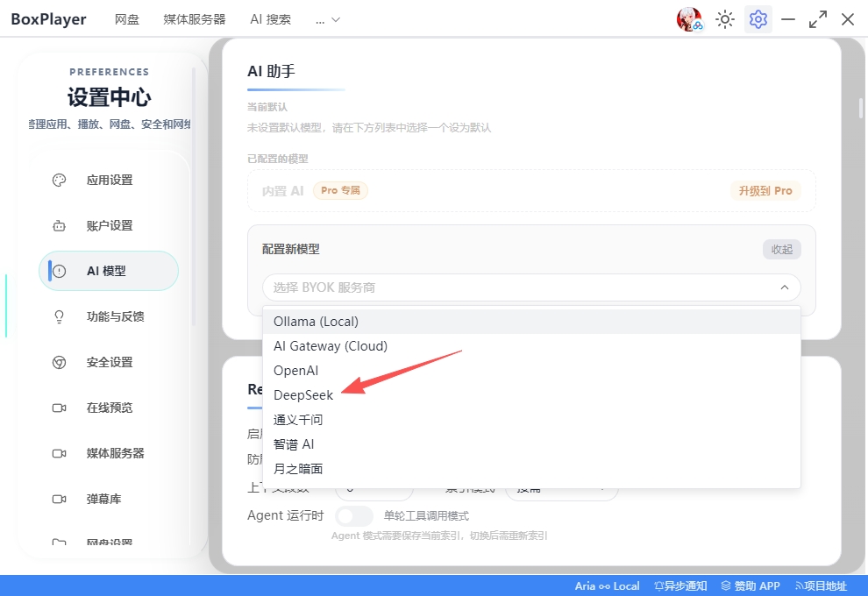Click the main content vertical scrollbar
This screenshot has width=868, height=596.
tap(861, 108)
